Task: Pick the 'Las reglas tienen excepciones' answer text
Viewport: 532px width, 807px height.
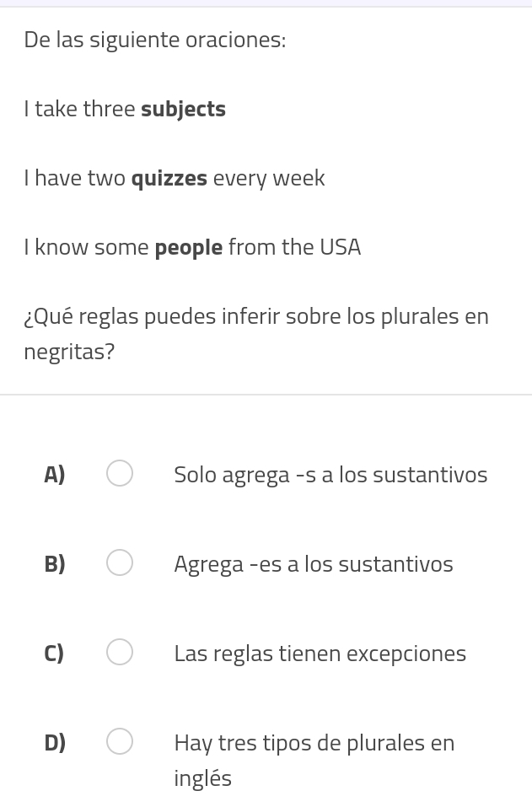Action: tap(320, 654)
